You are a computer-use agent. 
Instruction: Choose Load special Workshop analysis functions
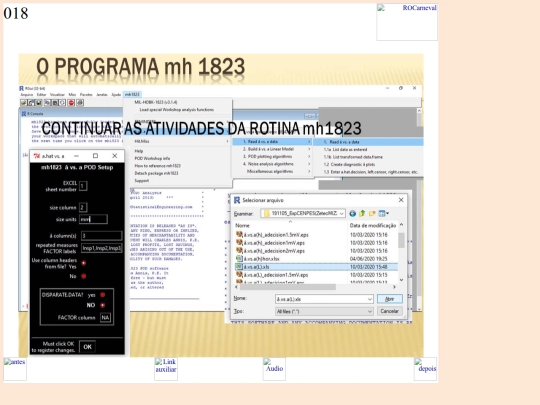(x=177, y=110)
